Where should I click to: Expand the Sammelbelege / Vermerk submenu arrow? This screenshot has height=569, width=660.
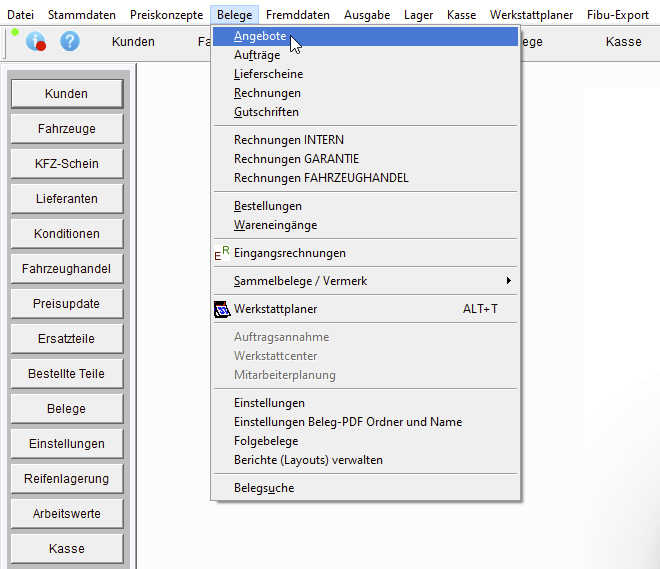tap(508, 281)
